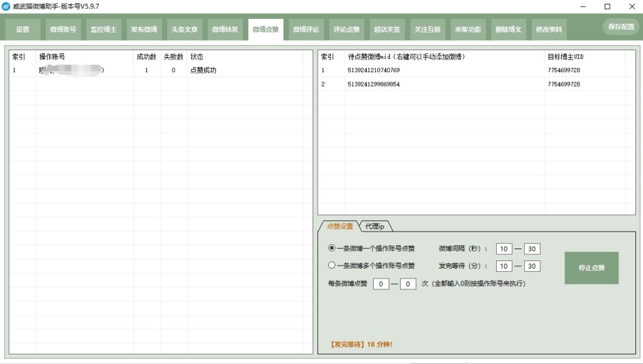Click the 停止点赞 button
Screen dimensions: 643x364
pos(591,267)
